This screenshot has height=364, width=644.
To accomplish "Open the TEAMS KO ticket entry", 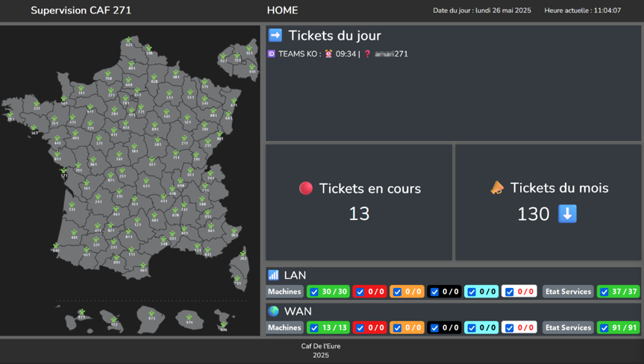I will 338,54.
